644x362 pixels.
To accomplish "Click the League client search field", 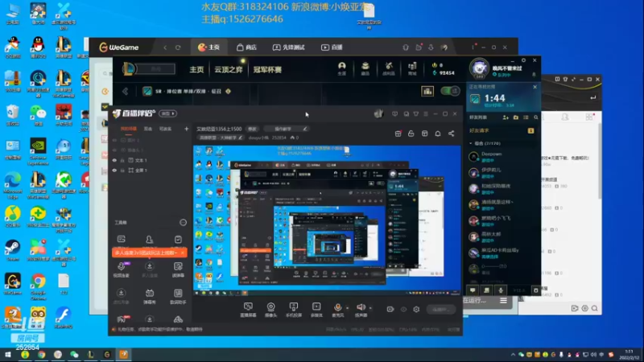I will (x=156, y=69).
